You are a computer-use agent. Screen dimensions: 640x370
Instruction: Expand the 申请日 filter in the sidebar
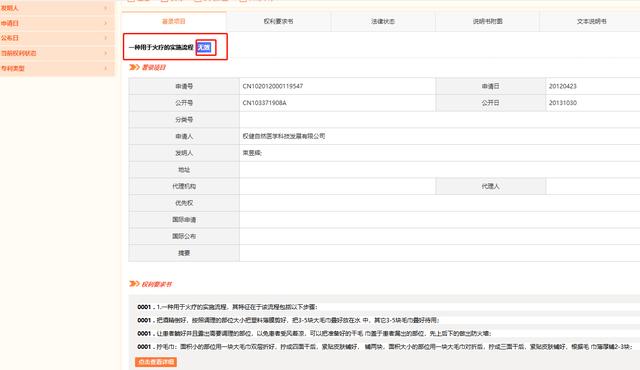57,23
